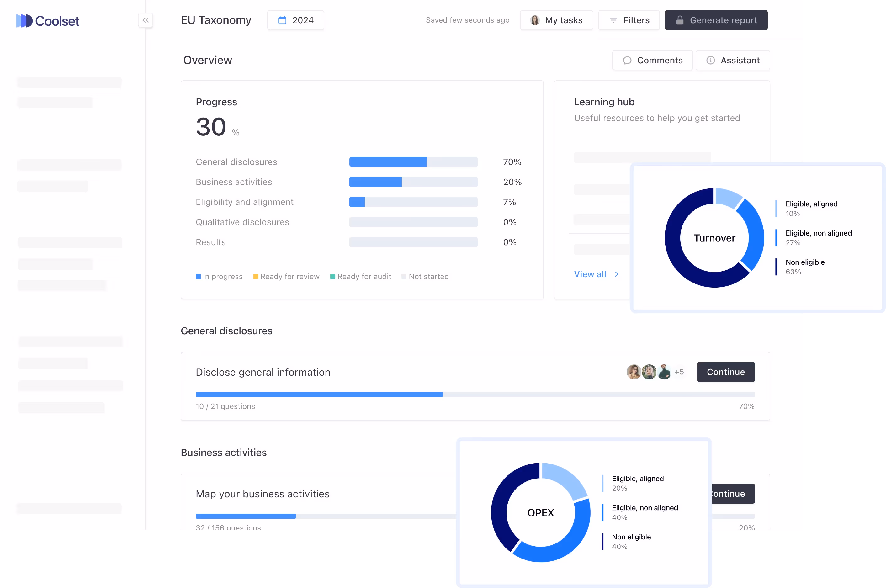Expand View all arrow in Learning hub
The width and height of the screenshot is (886, 588).
pyautogui.click(x=616, y=274)
